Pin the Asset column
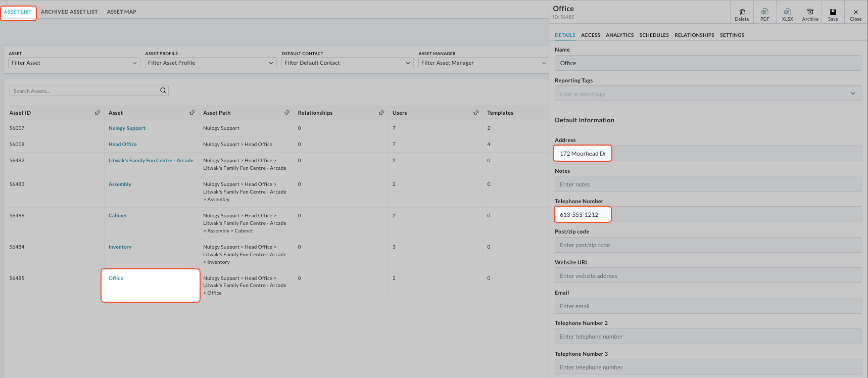The height and width of the screenshot is (378, 868). pyautogui.click(x=192, y=113)
